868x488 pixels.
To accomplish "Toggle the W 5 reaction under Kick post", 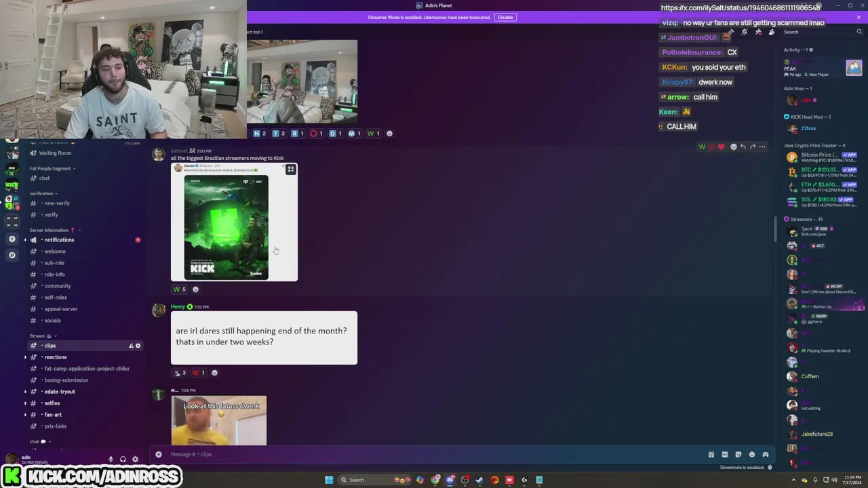I will pos(180,289).
